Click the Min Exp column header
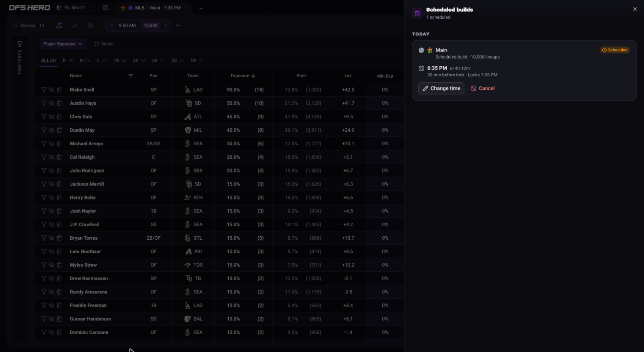Screen dimensions: 644x352 point(385,76)
